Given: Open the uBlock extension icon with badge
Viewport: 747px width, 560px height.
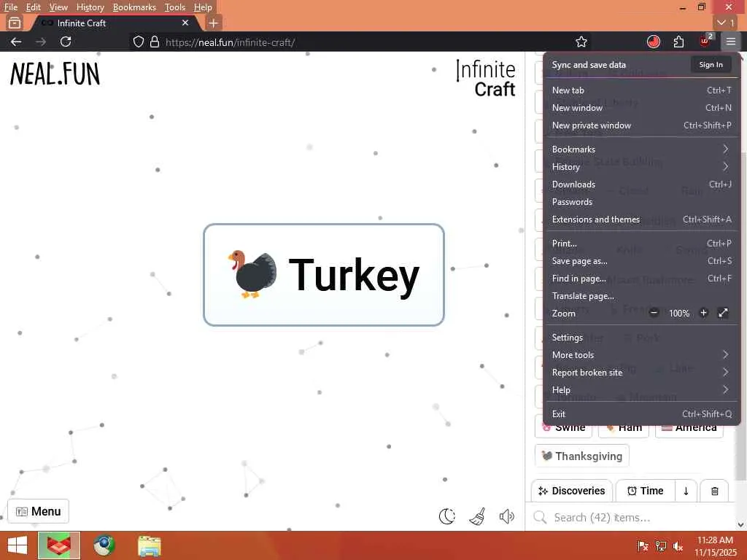Looking at the screenshot, I should tap(705, 41).
